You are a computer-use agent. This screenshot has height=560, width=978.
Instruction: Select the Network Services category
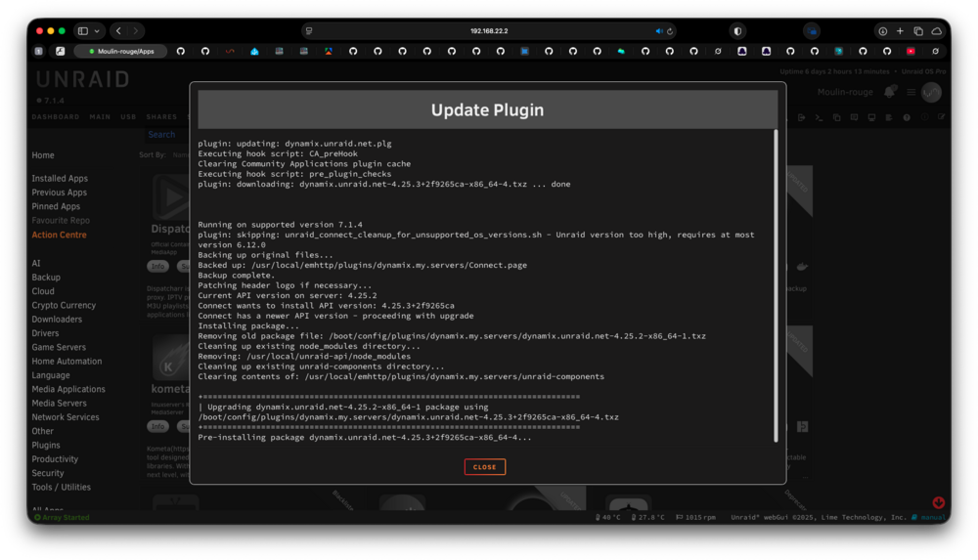pos(66,416)
